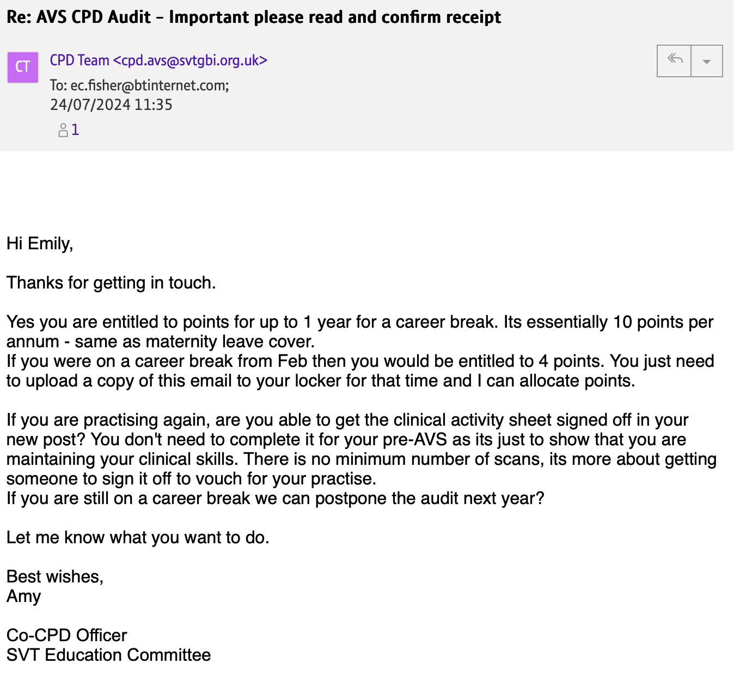Click the 24/07/2024 11:35 timestamp

[111, 105]
